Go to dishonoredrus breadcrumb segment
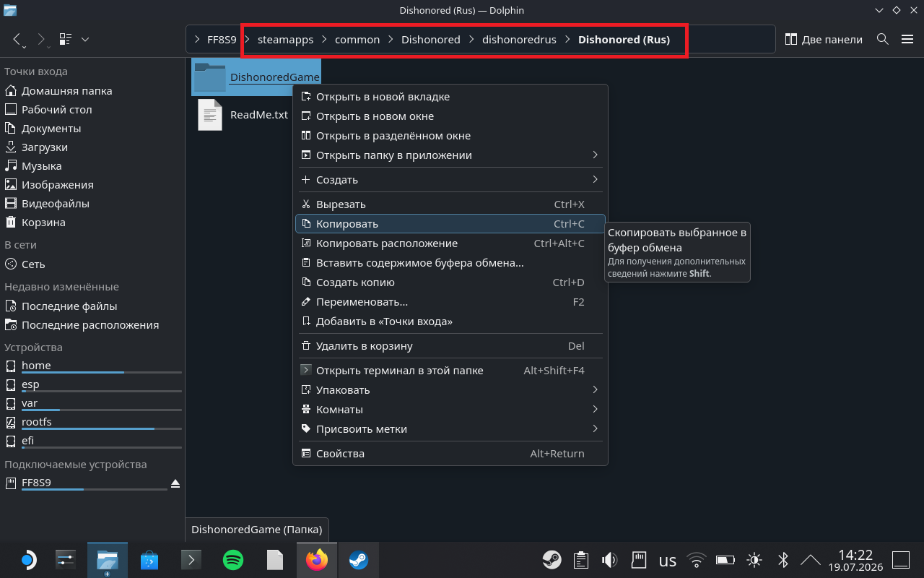Screen dimensions: 924x578 519,40
